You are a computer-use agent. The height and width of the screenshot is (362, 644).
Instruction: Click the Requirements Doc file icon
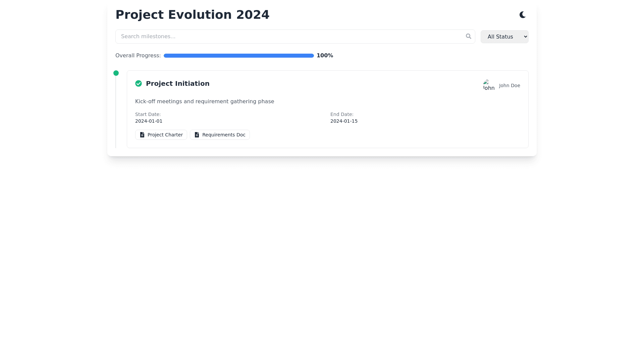point(197,135)
